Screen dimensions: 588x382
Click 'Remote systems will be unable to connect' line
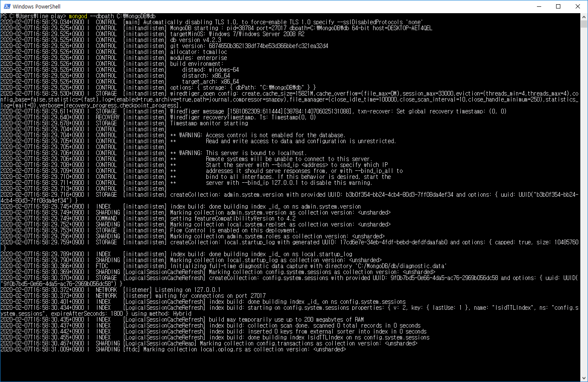click(289, 159)
